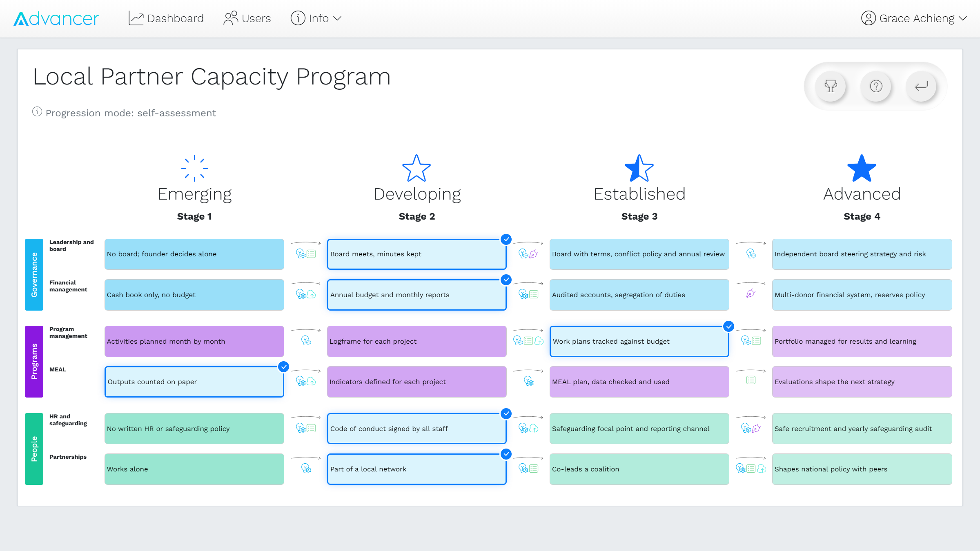Image resolution: width=980 pixels, height=551 pixels.
Task: Click the Programs category bar
Action: [34, 361]
